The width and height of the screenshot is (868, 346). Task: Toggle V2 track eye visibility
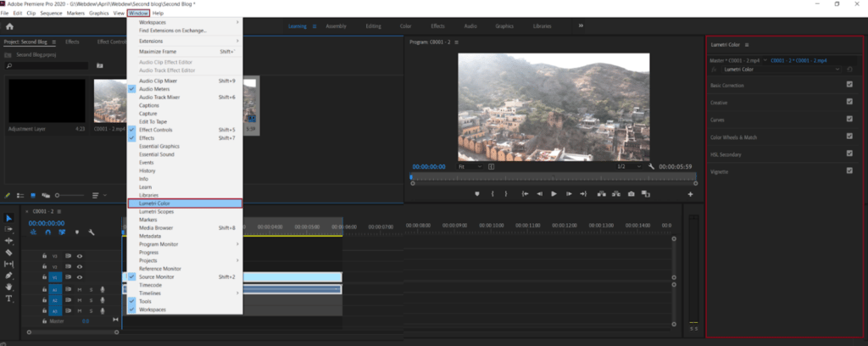pos(80,266)
